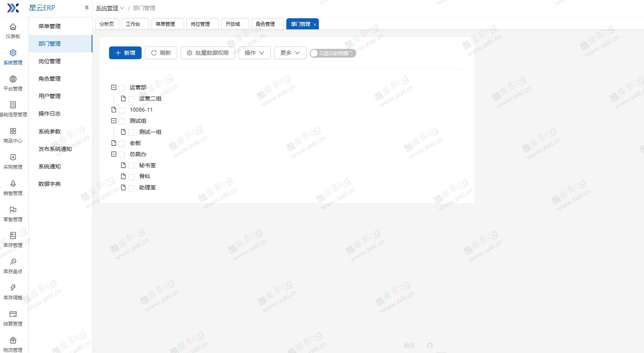Click the 首页 footer link
644x353 pixels.
tap(410, 345)
